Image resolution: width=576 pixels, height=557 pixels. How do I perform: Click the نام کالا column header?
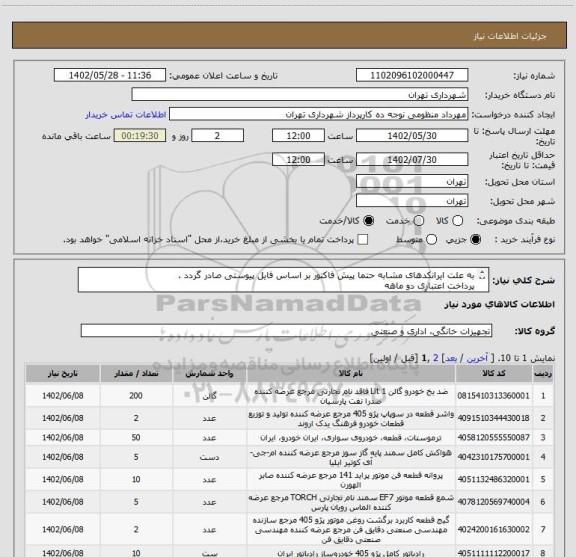point(351,374)
